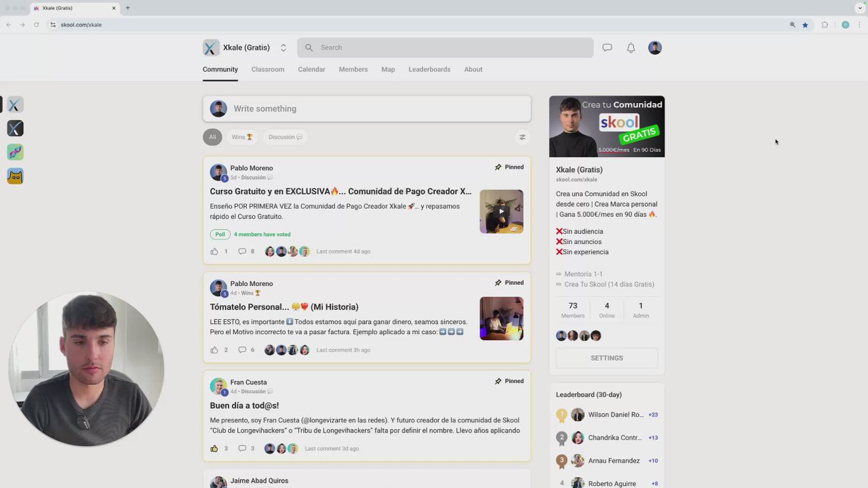Open the yellow cat sidebar group icon
The height and width of the screenshot is (488, 868).
[15, 176]
